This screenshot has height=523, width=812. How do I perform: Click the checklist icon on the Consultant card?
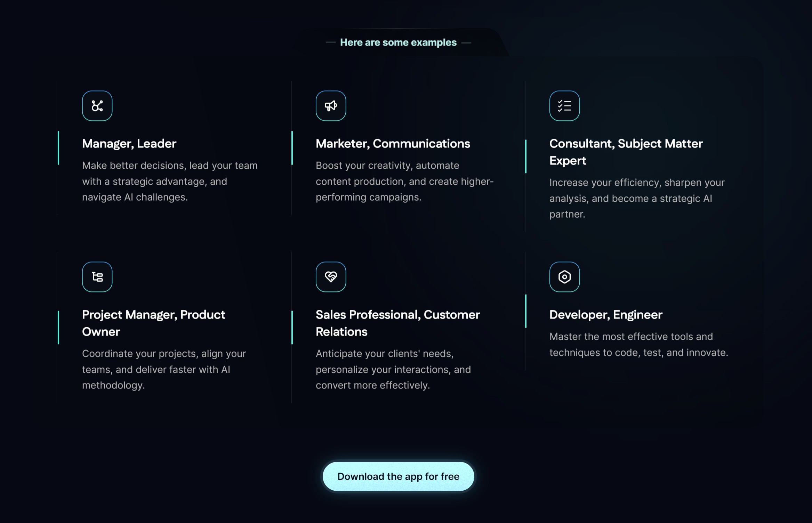(564, 105)
